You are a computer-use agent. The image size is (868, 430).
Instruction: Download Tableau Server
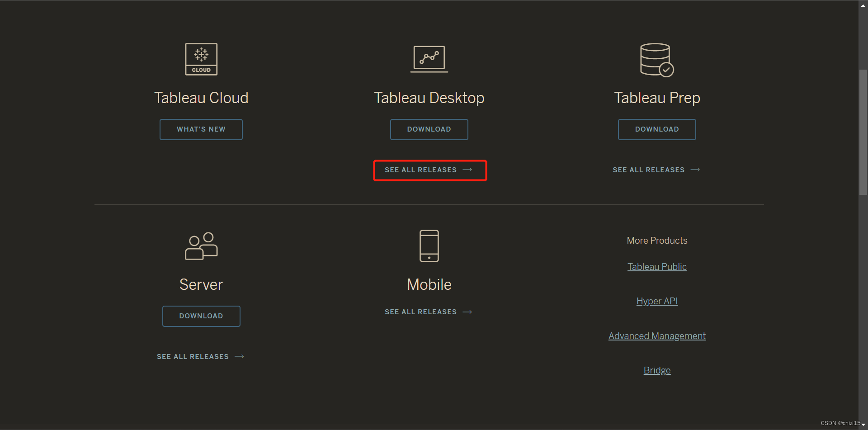click(x=201, y=316)
